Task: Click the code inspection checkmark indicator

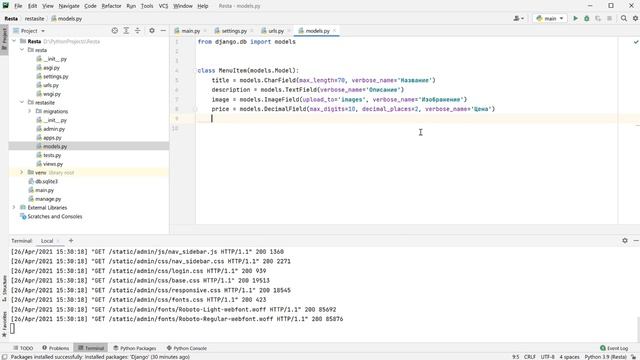Action: [636, 42]
